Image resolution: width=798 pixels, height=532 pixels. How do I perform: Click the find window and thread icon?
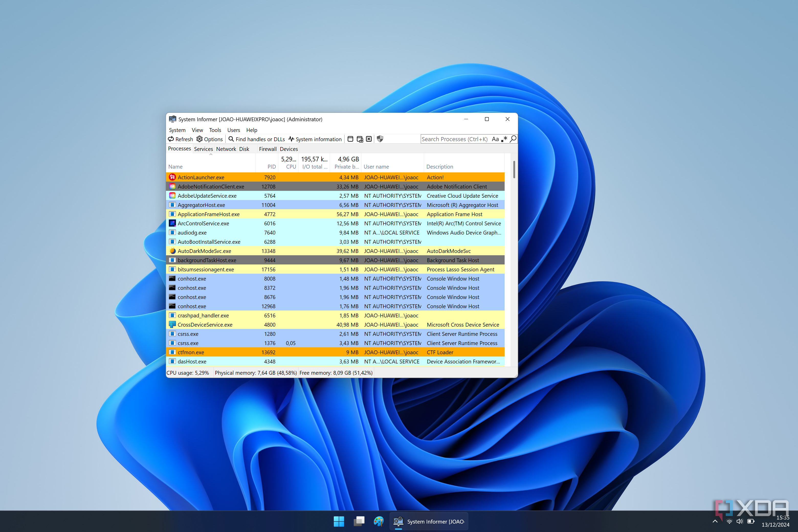pyautogui.click(x=360, y=139)
